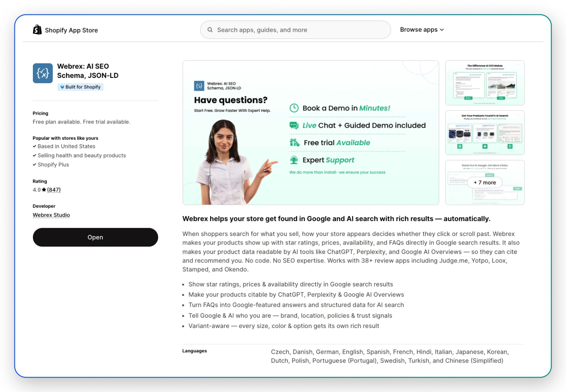
Task: Click bullet 'Turn FAQs into Google-featured answers'
Action: coord(296,305)
